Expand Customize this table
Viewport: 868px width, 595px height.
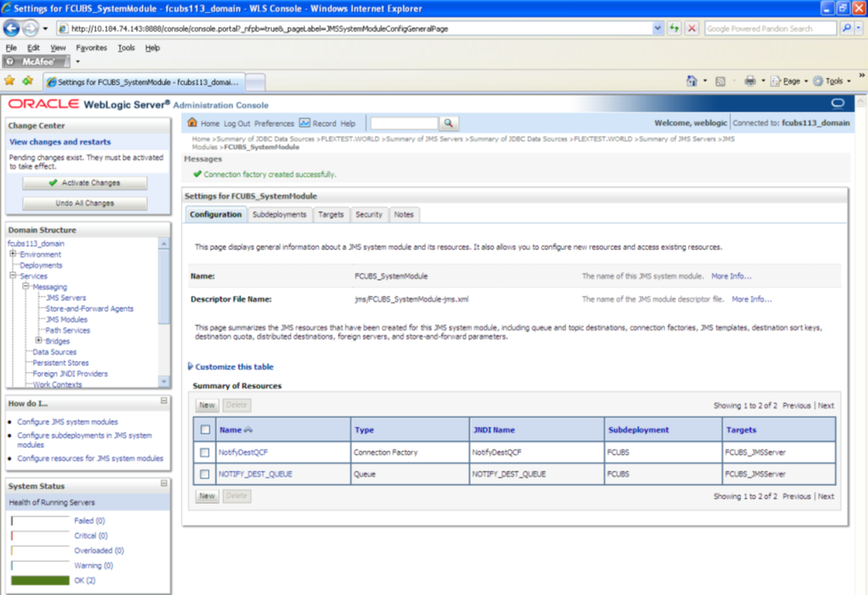pos(231,367)
